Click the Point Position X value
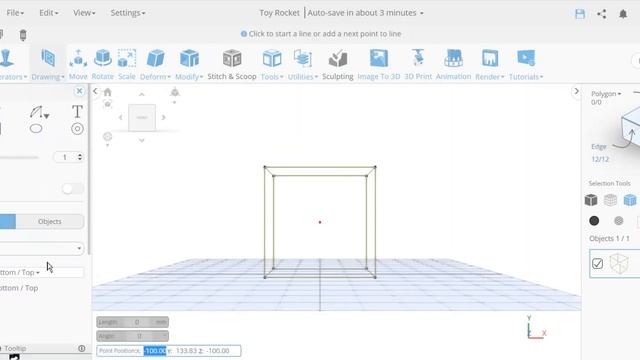Screen dimensions: 640x360 pos(155,351)
